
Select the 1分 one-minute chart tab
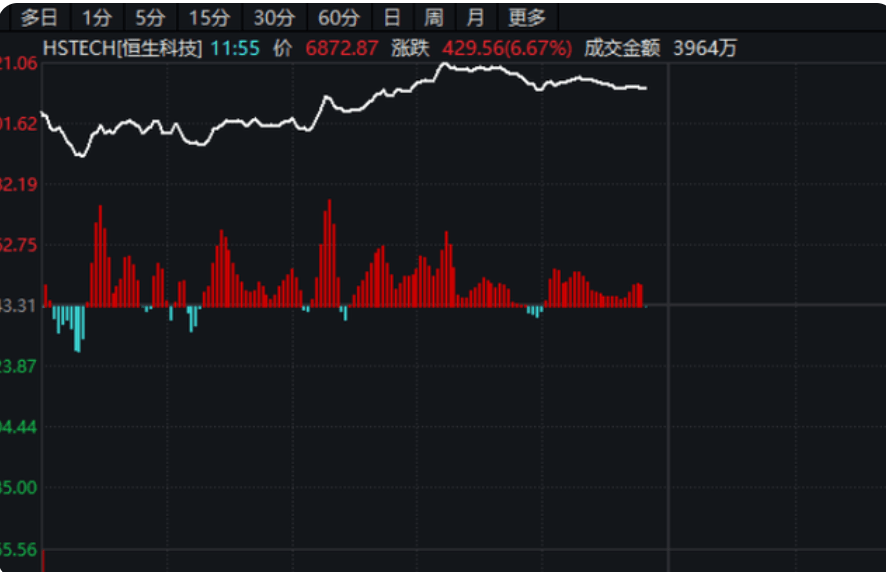(97, 18)
